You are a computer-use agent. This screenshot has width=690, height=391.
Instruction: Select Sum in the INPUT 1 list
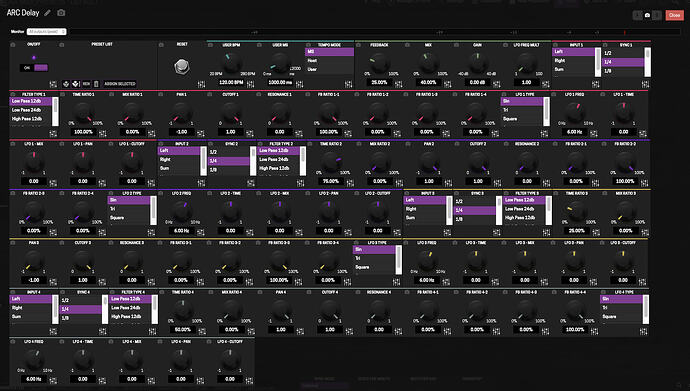click(574, 69)
